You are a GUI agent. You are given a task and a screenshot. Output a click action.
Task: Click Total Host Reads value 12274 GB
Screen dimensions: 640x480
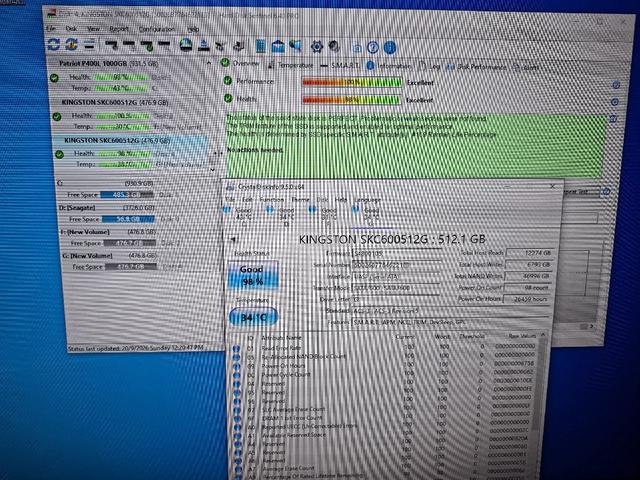(530, 253)
